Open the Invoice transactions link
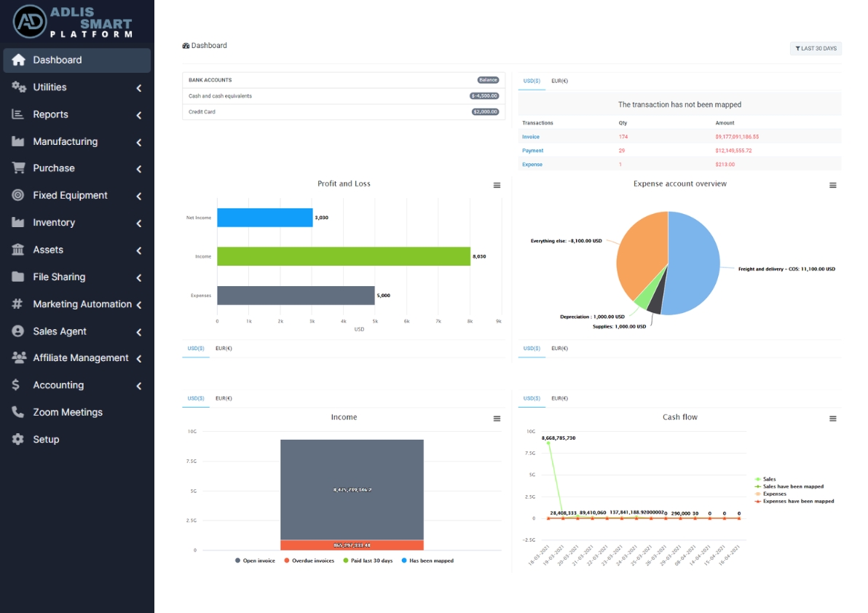 point(531,137)
